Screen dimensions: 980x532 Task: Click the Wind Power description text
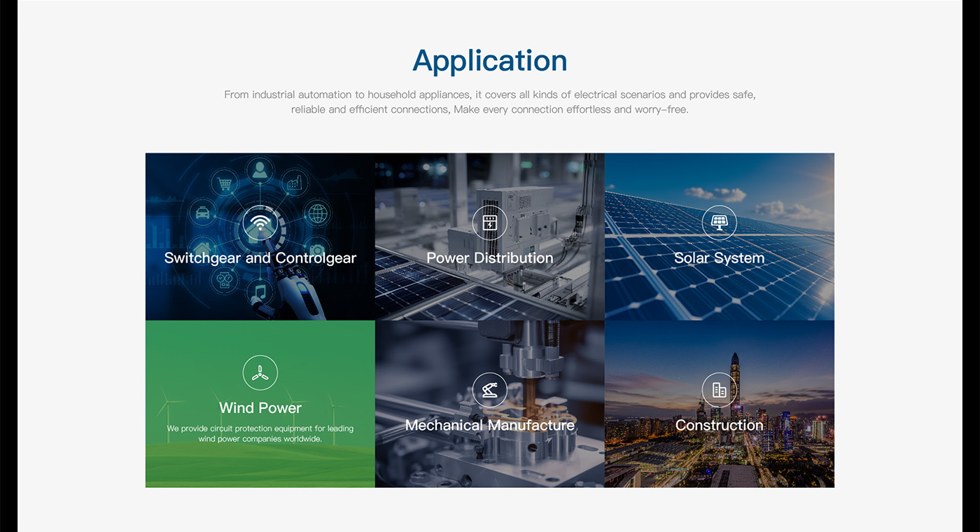260,434
